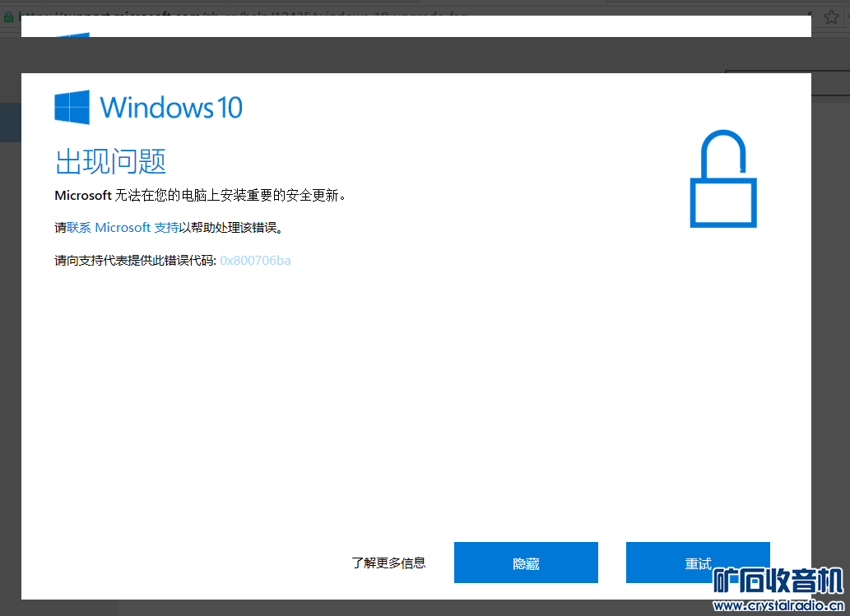Bookmark page with the star icon
The height and width of the screenshot is (616, 850).
(831, 17)
